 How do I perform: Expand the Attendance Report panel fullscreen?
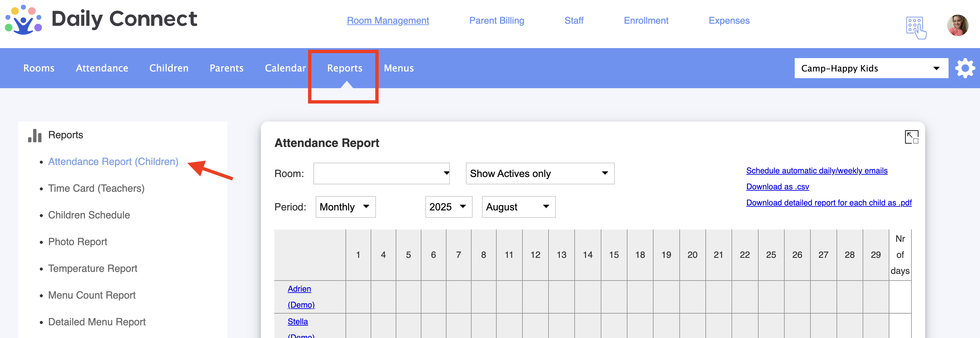coord(911,137)
